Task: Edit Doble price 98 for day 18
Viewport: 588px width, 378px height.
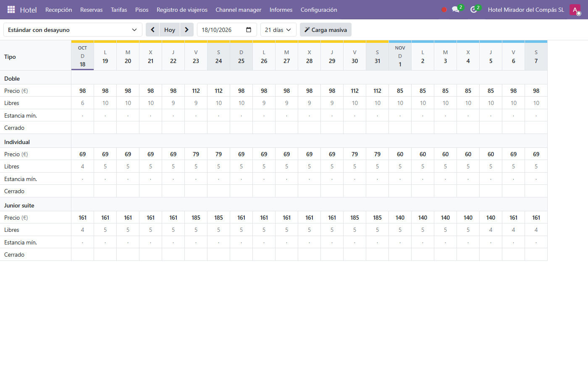Action: tap(83, 91)
